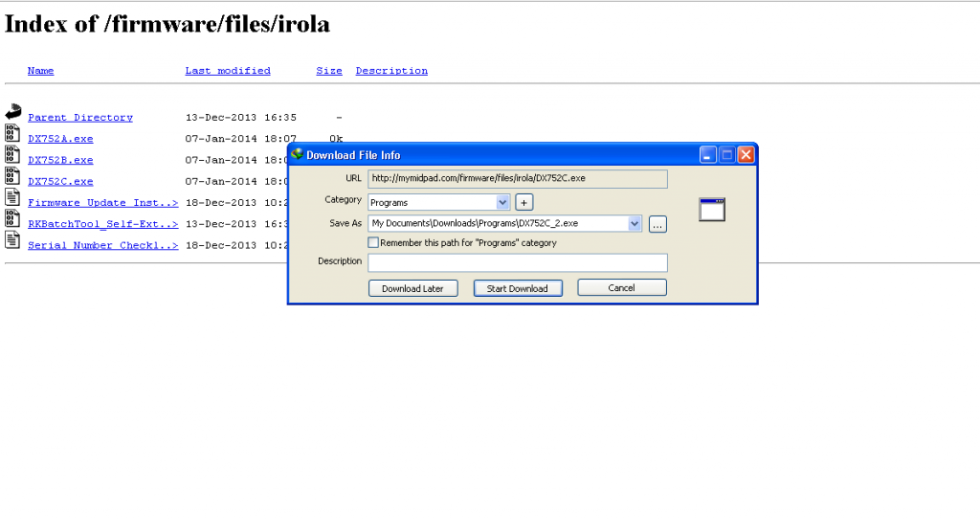
Task: Expand the Category dropdown showing Programs
Action: click(x=503, y=202)
